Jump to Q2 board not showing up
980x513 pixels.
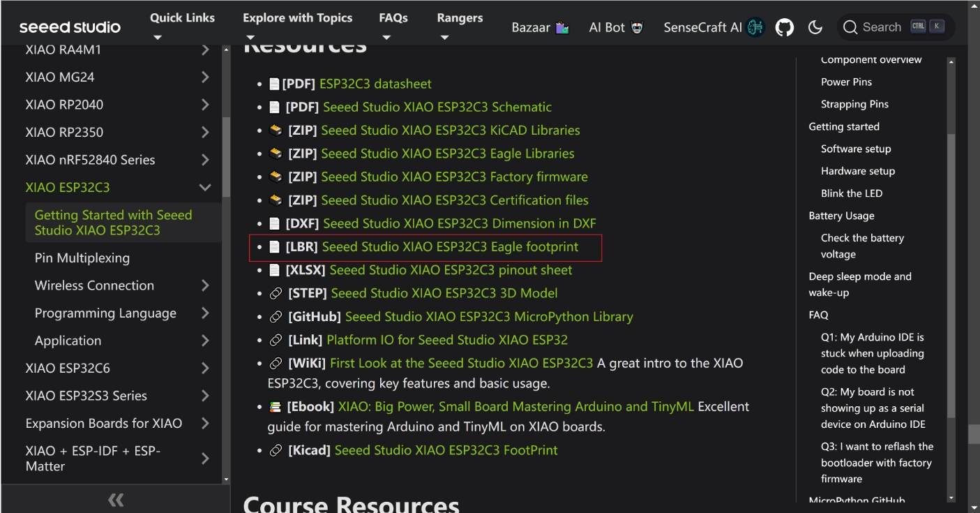875,408
